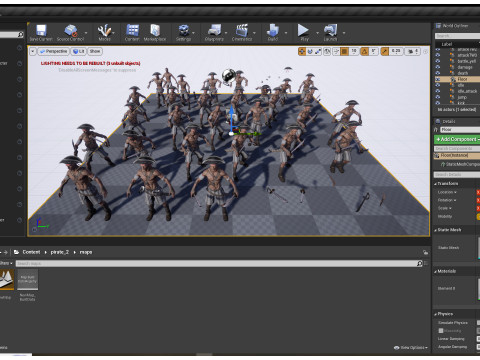
Task: Select the Floor row in World Outliner
Action: (x=457, y=79)
